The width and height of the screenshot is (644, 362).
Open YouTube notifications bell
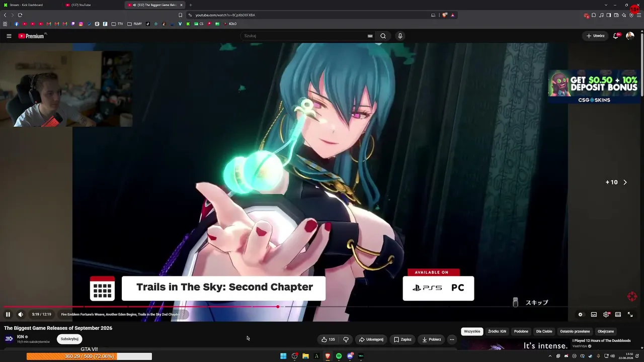point(616,36)
